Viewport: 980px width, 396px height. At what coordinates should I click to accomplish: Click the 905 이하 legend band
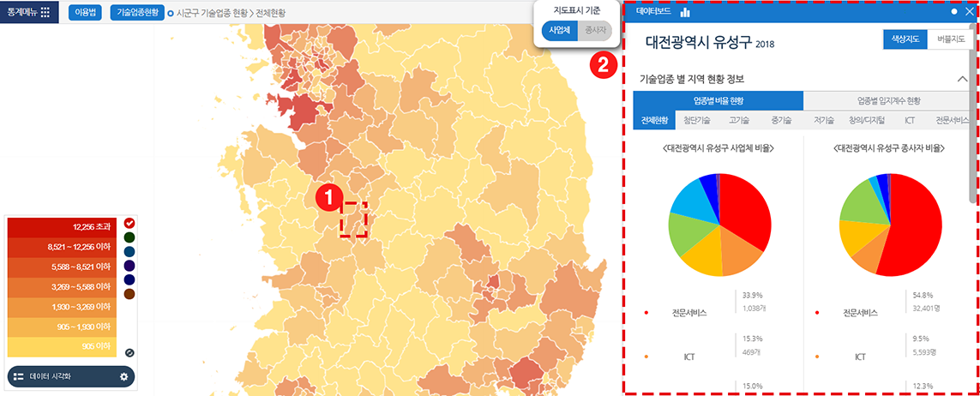click(x=62, y=346)
